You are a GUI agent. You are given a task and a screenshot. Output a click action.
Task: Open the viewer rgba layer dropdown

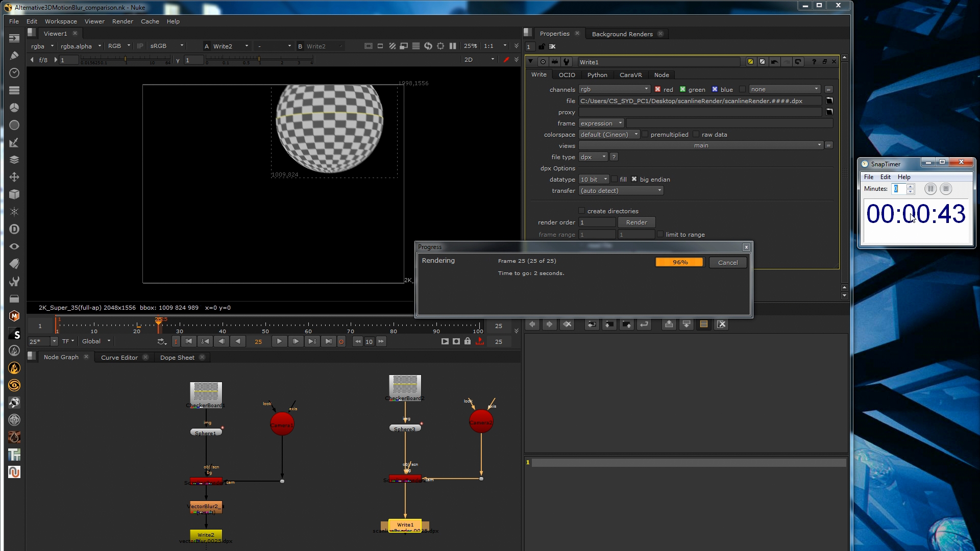tap(42, 46)
